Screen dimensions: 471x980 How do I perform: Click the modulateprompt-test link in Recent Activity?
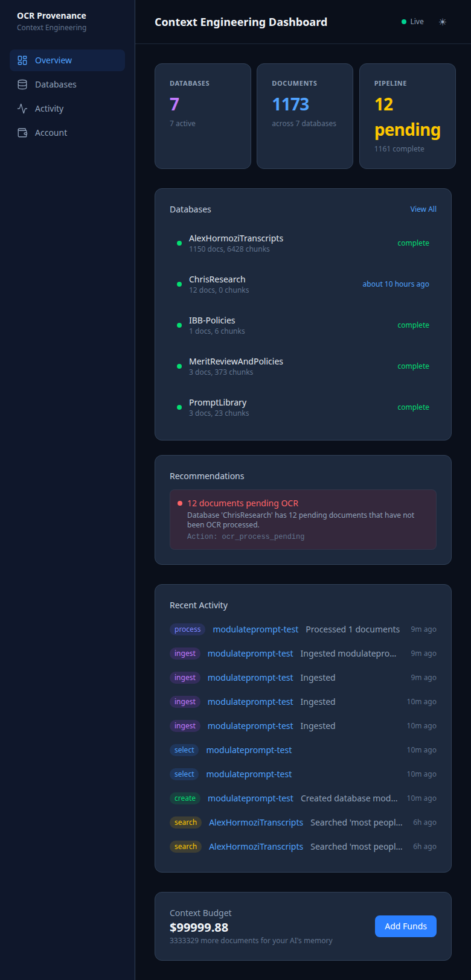pyautogui.click(x=255, y=629)
